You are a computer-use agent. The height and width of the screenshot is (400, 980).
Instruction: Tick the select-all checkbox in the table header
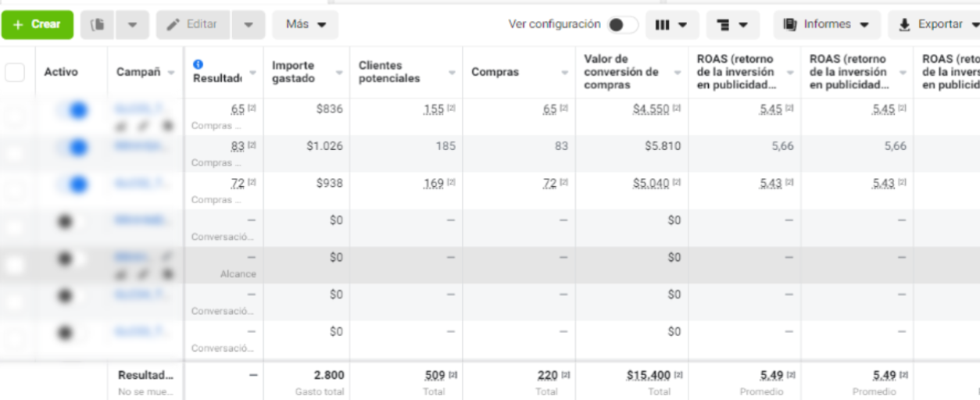click(x=15, y=72)
